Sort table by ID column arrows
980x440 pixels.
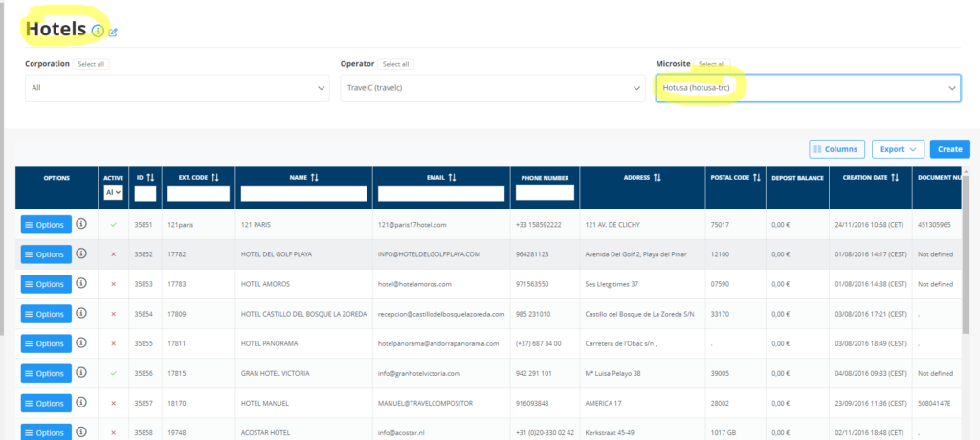pos(150,177)
